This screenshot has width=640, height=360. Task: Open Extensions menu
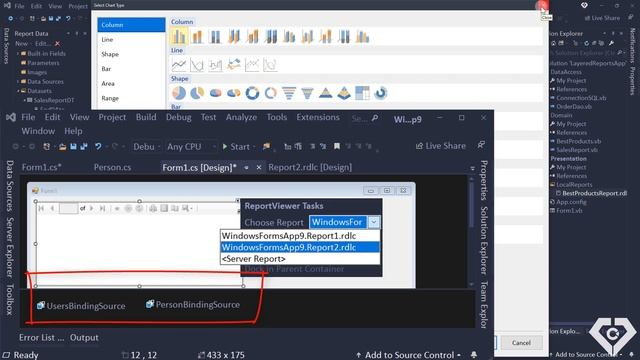coord(318,117)
